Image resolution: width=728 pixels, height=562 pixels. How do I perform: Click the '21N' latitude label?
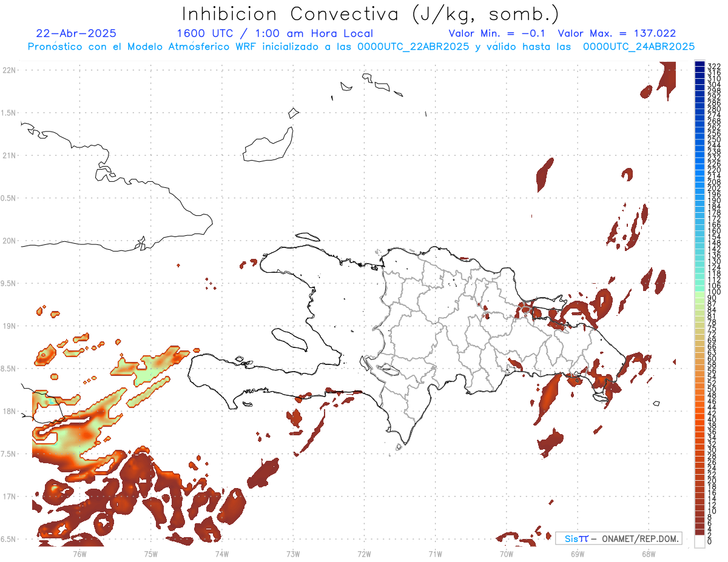click(9, 156)
